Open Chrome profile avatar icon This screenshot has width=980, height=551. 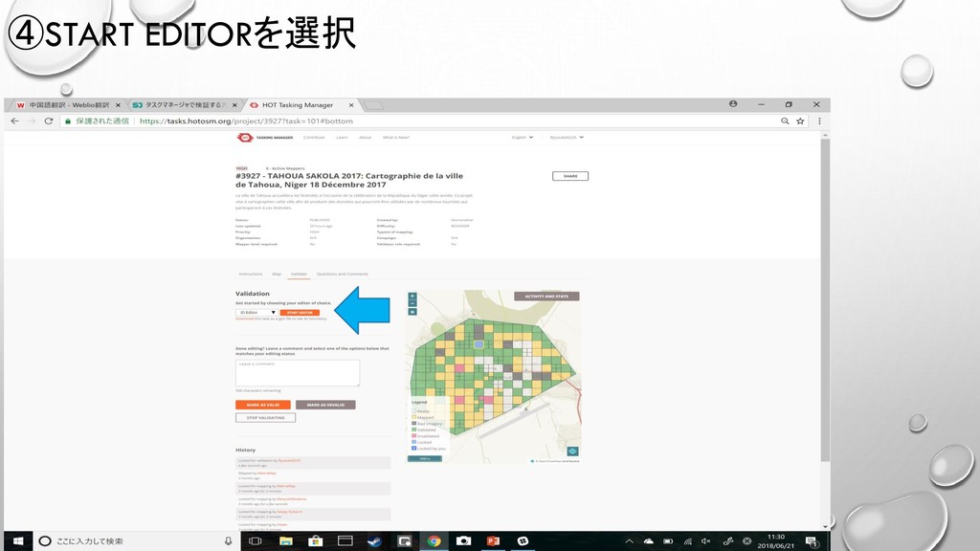point(733,104)
